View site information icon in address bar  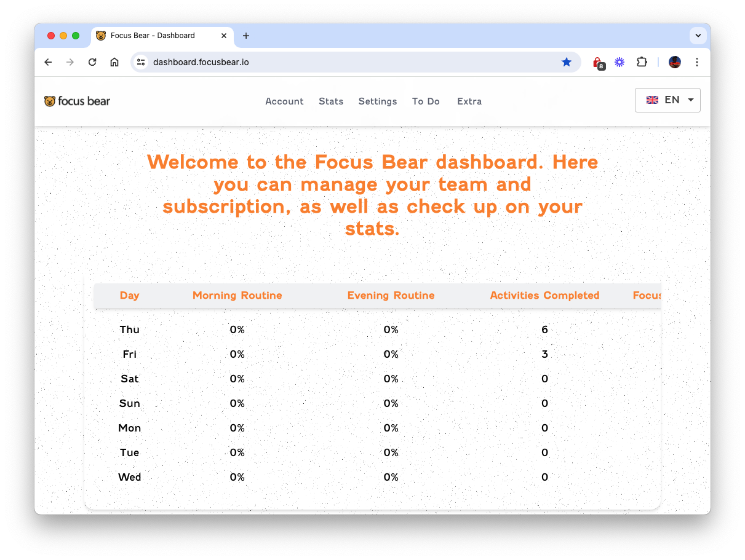pyautogui.click(x=141, y=62)
